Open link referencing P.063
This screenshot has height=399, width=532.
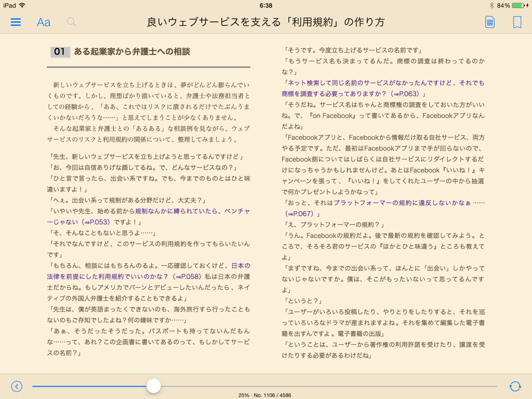[383, 88]
